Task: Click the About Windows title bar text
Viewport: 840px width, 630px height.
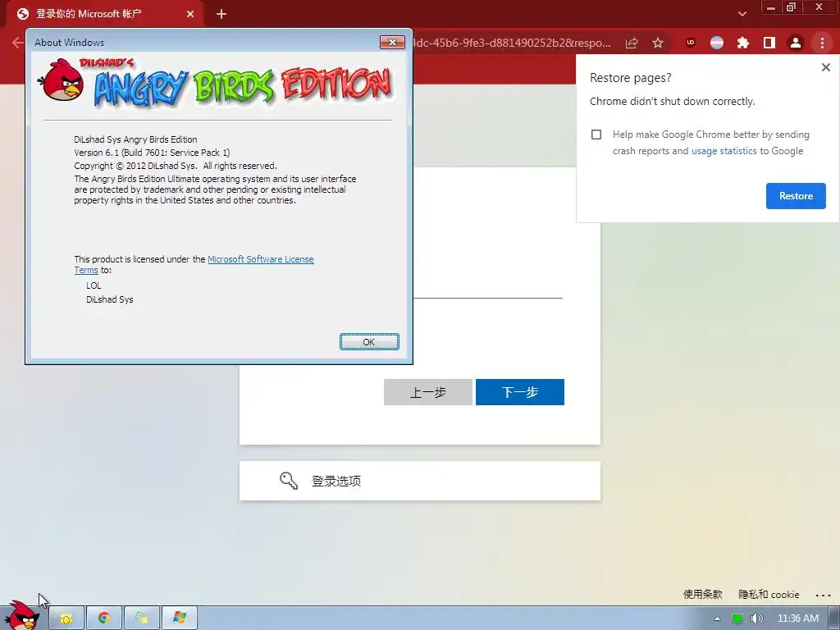Action: pos(69,43)
